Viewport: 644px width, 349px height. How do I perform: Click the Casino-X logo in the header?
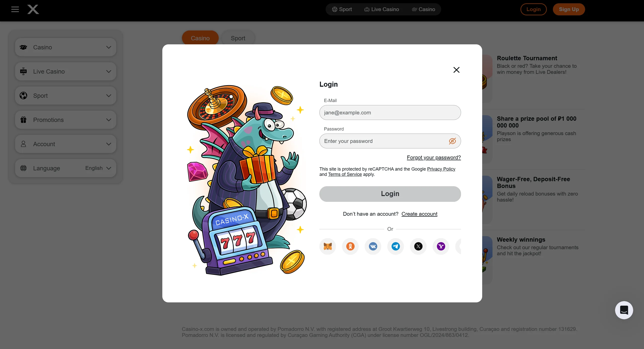coord(33,9)
